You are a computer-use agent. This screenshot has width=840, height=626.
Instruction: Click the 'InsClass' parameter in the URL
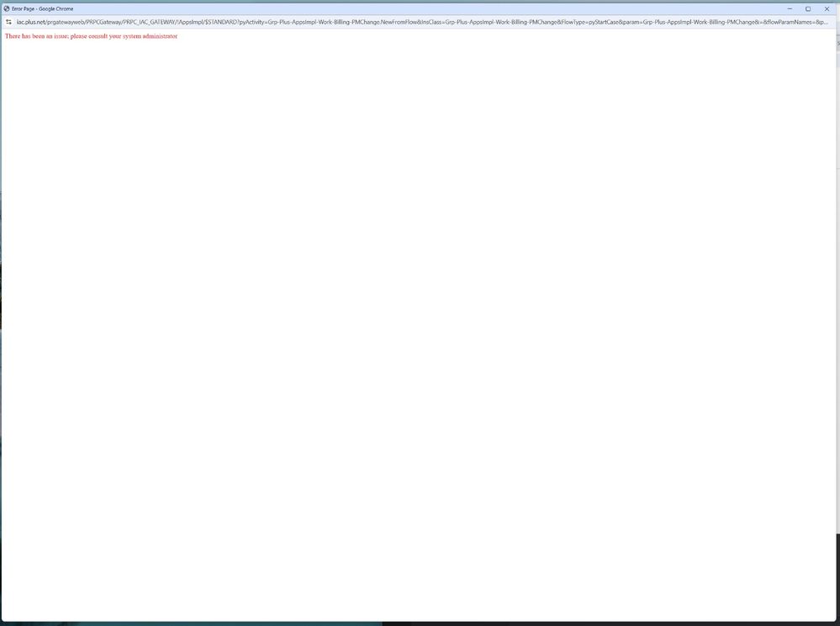[x=431, y=22]
